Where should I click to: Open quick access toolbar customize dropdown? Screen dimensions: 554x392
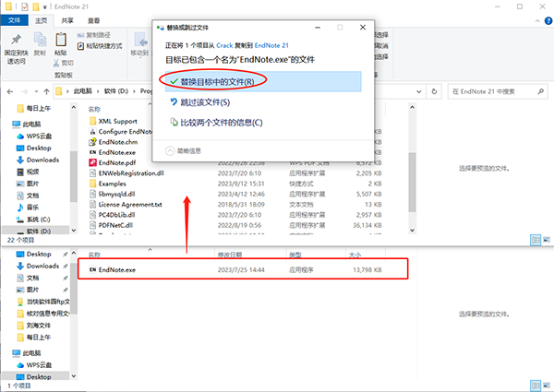click(45, 7)
